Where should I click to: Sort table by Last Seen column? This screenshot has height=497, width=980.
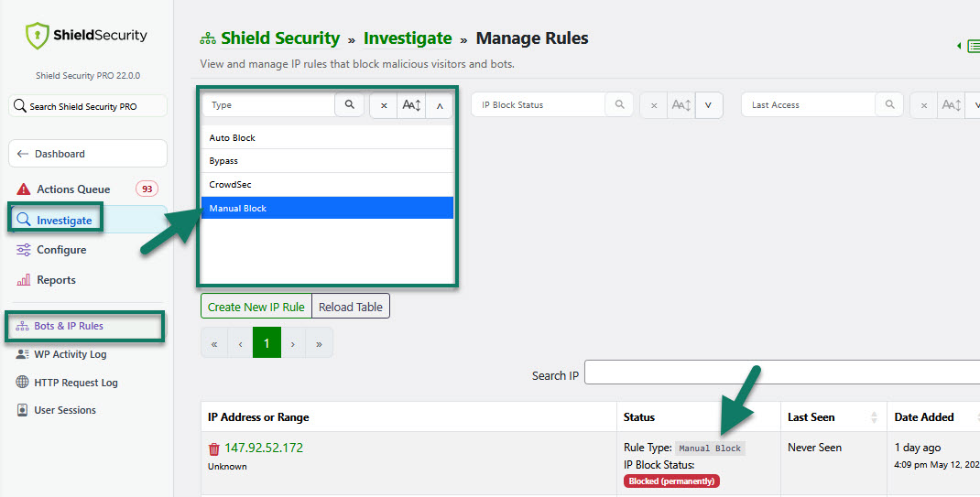click(x=833, y=417)
